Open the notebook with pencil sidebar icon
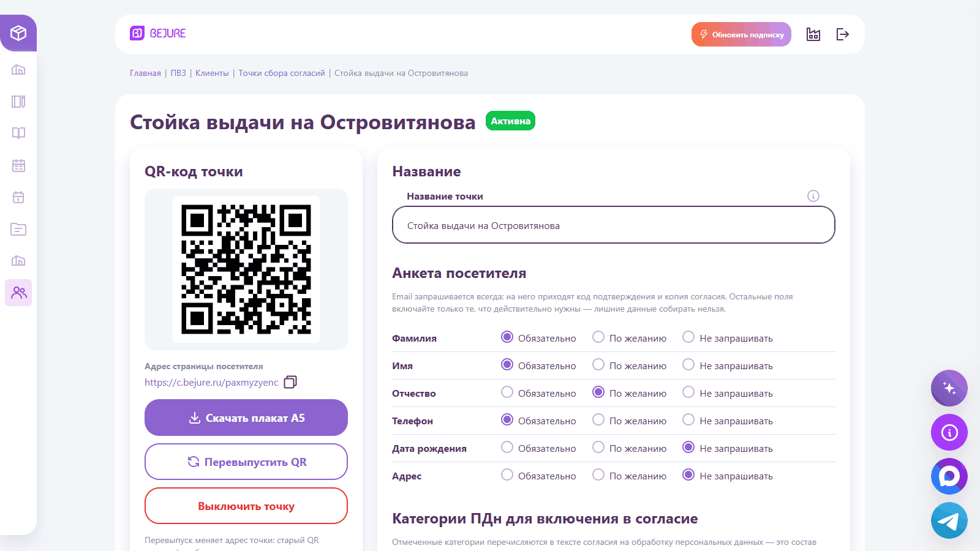The image size is (980, 551). click(18, 102)
